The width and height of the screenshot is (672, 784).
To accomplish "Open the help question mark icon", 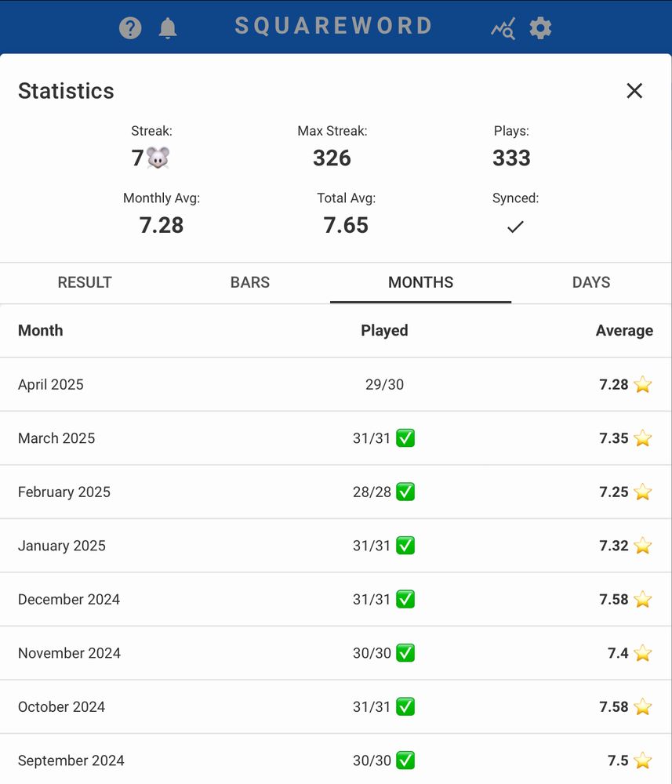I will [x=130, y=27].
